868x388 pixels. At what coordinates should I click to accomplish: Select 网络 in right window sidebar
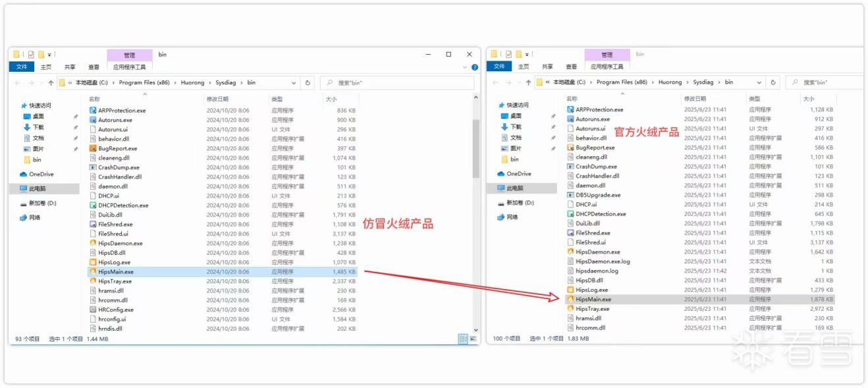508,217
